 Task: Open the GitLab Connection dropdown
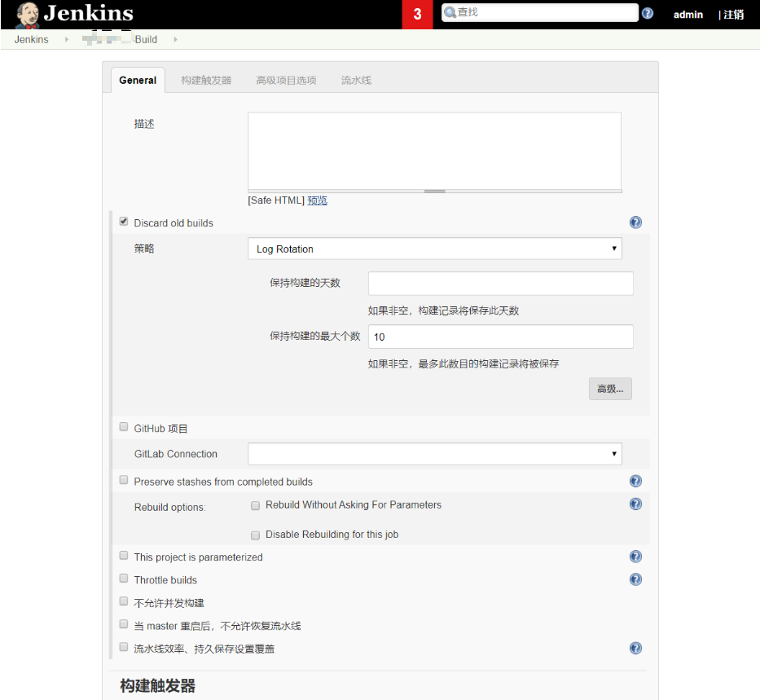click(x=434, y=454)
